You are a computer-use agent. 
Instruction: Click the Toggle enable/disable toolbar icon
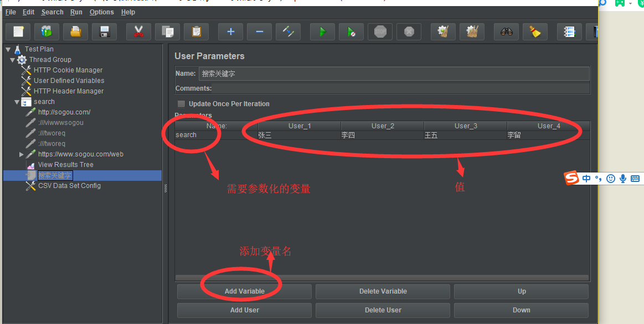(x=288, y=32)
